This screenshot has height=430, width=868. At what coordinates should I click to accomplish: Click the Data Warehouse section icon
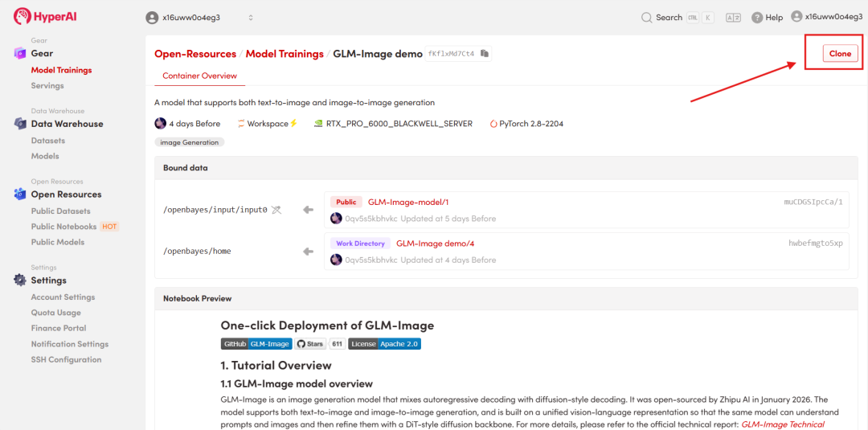(x=20, y=124)
